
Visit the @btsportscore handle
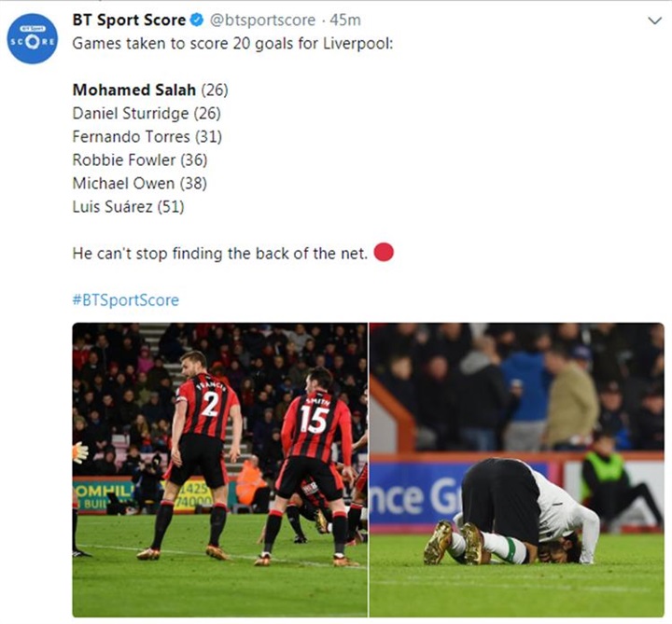pos(262,21)
